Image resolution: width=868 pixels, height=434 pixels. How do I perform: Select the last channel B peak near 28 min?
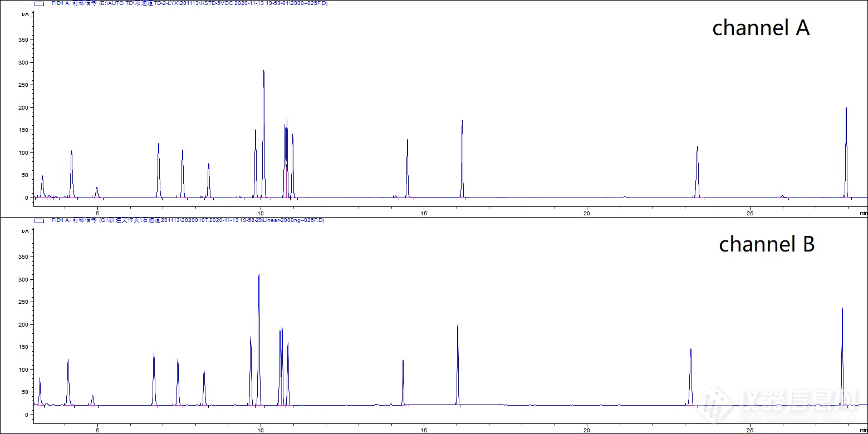(842, 356)
